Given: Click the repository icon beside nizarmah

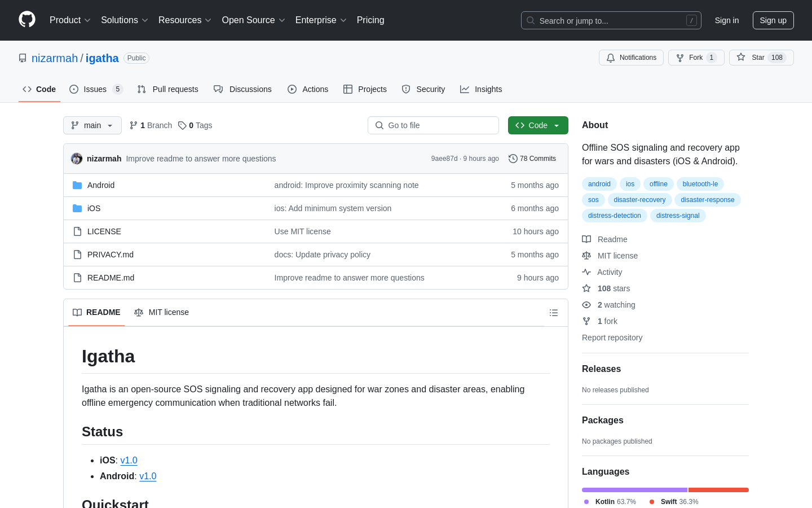Looking at the screenshot, I should coord(23,58).
